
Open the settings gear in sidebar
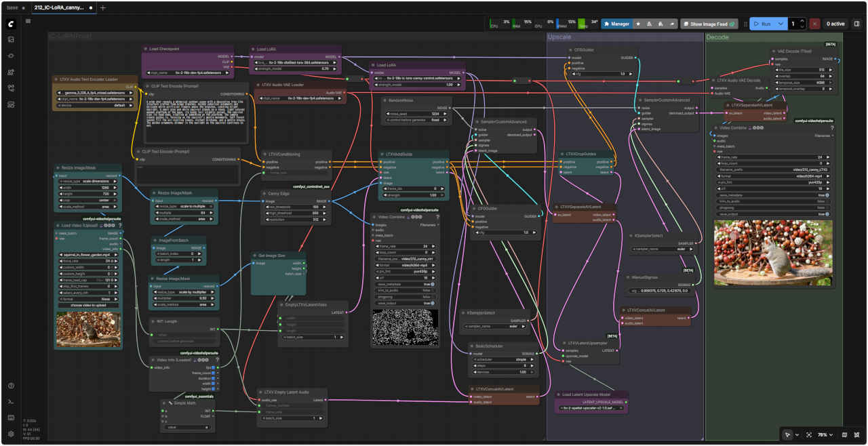[11, 434]
